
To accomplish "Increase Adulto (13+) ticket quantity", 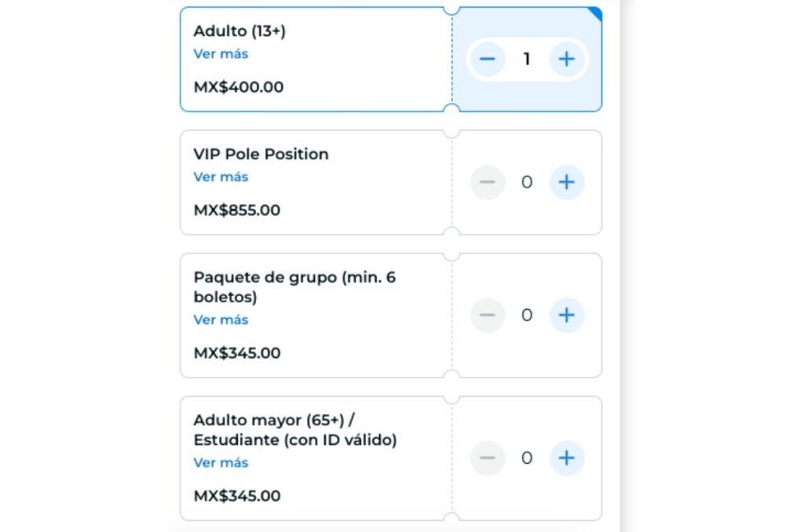I will (567, 59).
